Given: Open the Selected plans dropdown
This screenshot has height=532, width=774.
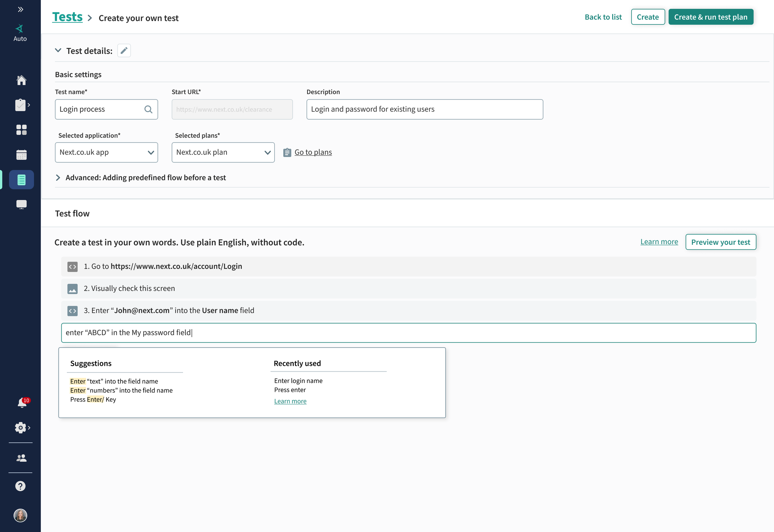Looking at the screenshot, I should pyautogui.click(x=223, y=152).
